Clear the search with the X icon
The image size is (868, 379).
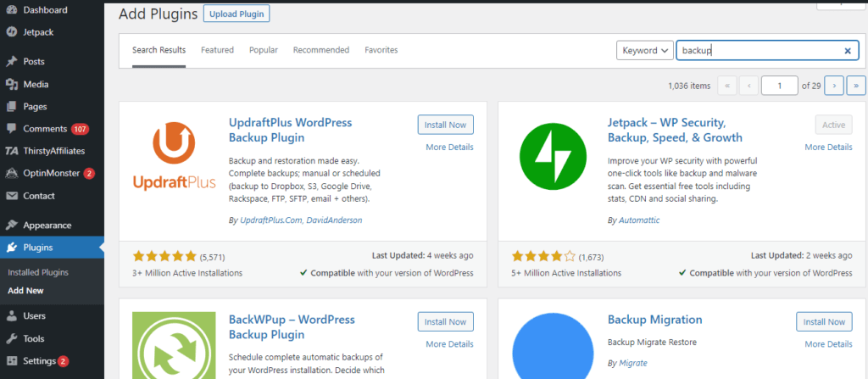[848, 50]
